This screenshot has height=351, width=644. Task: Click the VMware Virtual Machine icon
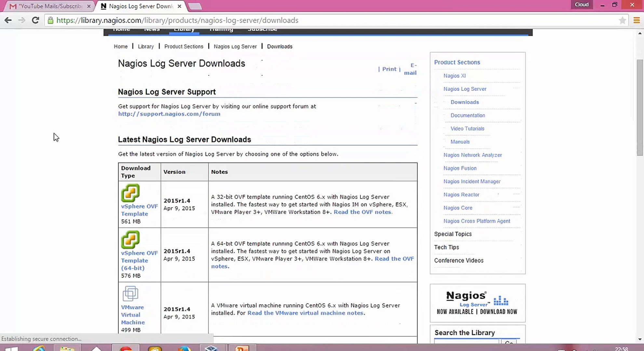130,294
